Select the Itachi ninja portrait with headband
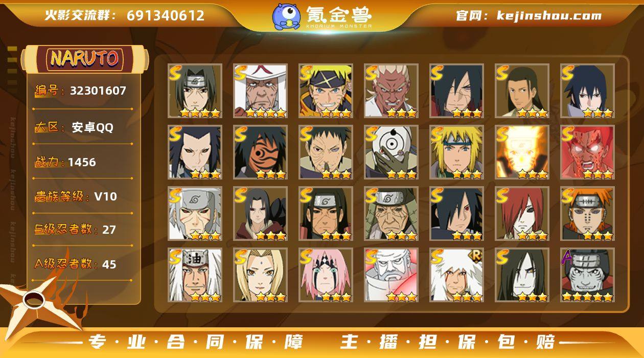This screenshot has height=358, width=644. [x=195, y=91]
